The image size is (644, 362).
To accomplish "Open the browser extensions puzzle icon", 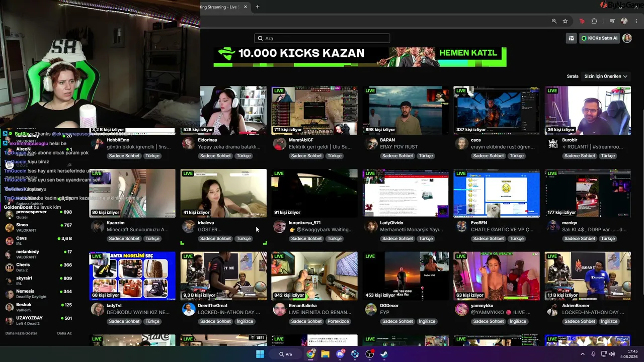I will pos(594,21).
